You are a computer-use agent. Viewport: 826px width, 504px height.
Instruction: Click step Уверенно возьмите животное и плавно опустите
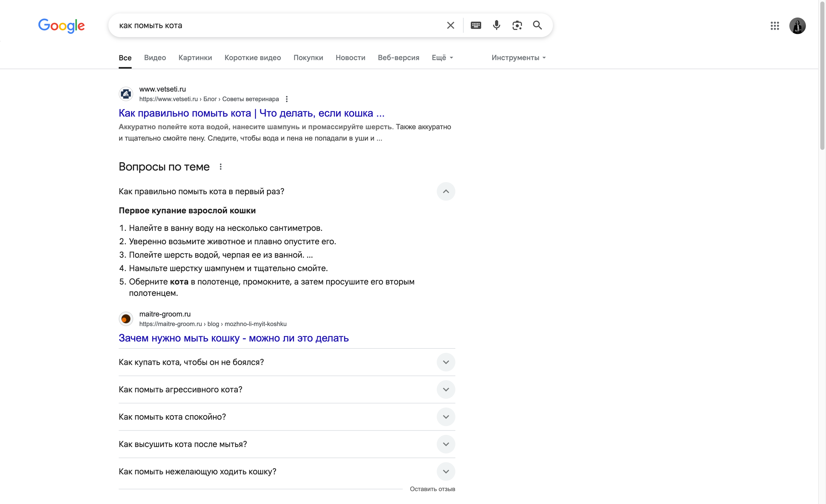pyautogui.click(x=232, y=242)
